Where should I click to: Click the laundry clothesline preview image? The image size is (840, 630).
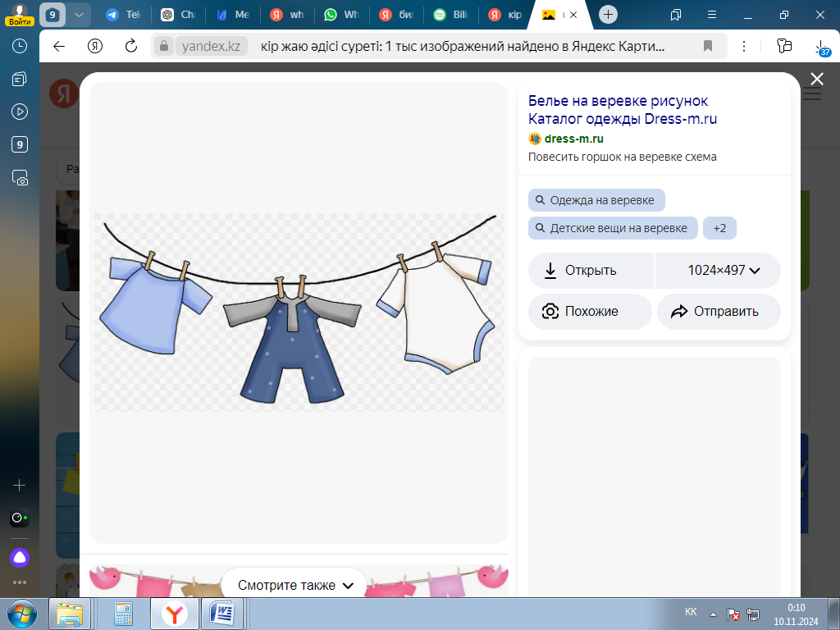[x=299, y=312]
